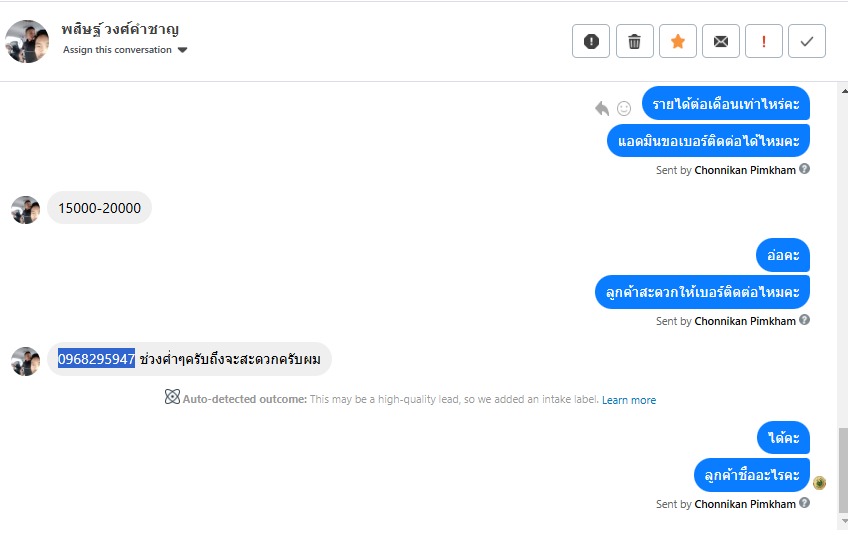Open the Learn more link
Viewport: 848px width, 535px height.
(x=629, y=400)
